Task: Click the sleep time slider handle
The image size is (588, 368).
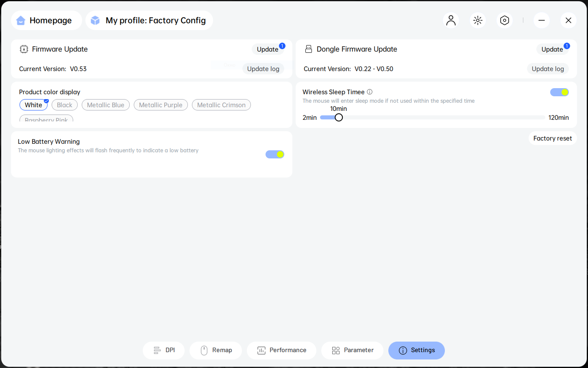Action: (339, 117)
